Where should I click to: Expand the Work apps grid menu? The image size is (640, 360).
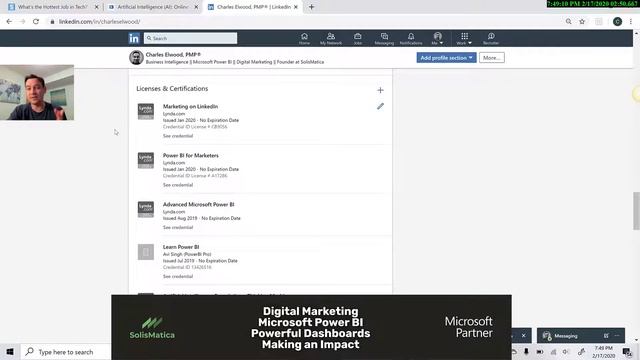(x=464, y=38)
